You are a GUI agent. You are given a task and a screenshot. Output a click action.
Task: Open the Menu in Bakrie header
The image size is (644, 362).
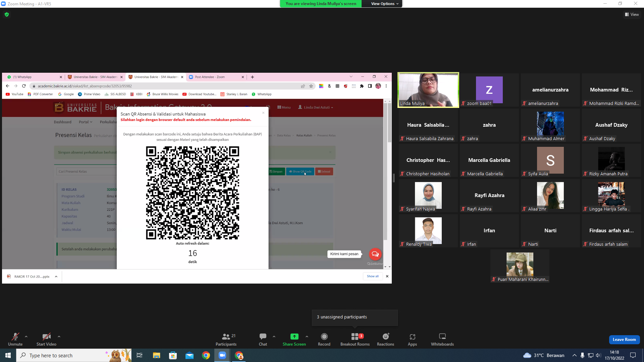pyautogui.click(x=284, y=107)
